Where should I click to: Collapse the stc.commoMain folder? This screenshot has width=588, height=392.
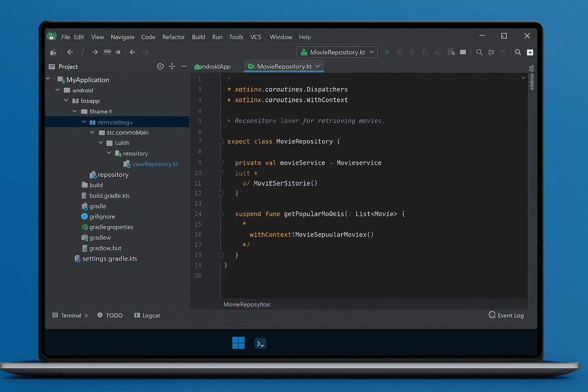point(93,132)
